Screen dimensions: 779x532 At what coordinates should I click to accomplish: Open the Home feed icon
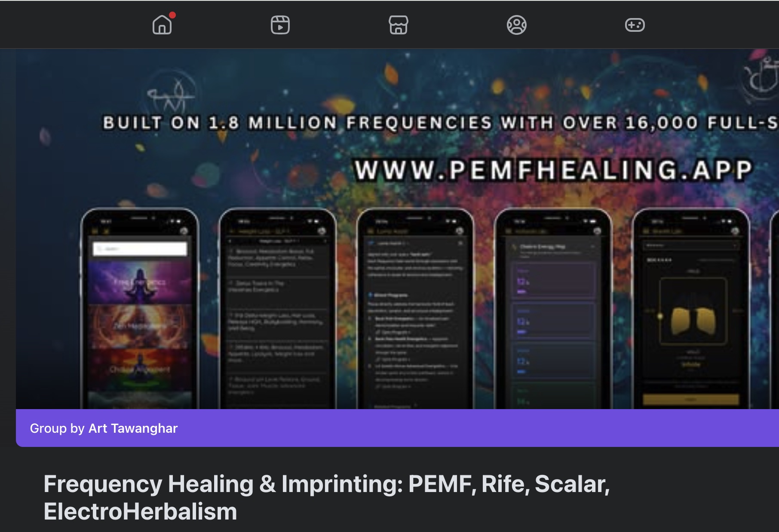(162, 24)
